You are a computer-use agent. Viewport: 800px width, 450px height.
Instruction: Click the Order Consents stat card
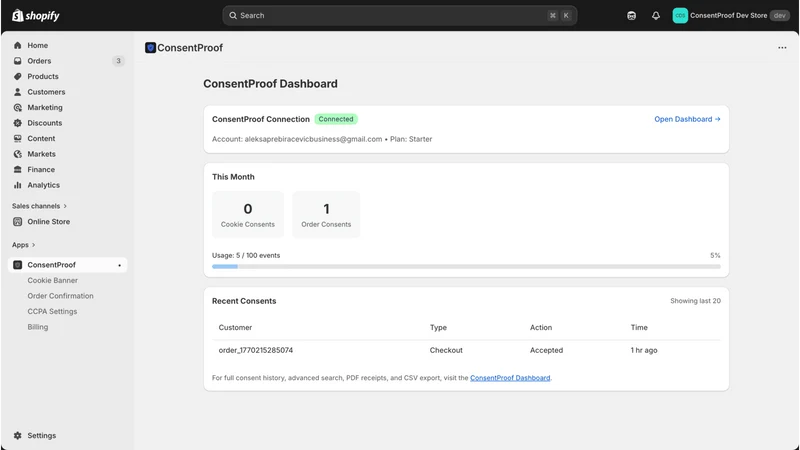326,215
